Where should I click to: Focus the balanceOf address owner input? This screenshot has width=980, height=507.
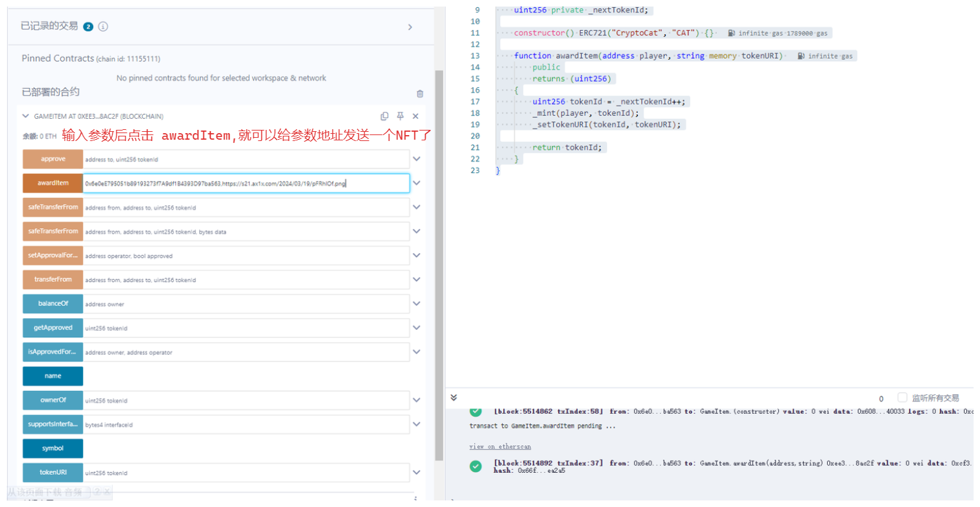click(246, 304)
